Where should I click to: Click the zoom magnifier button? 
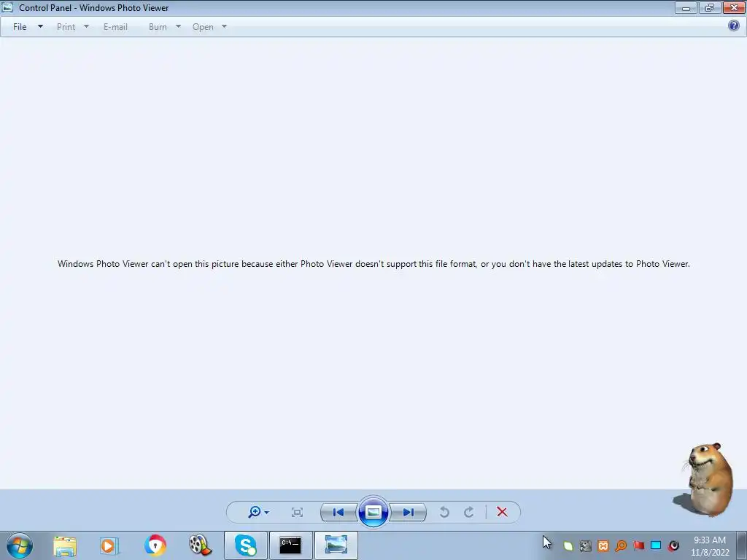pos(255,512)
